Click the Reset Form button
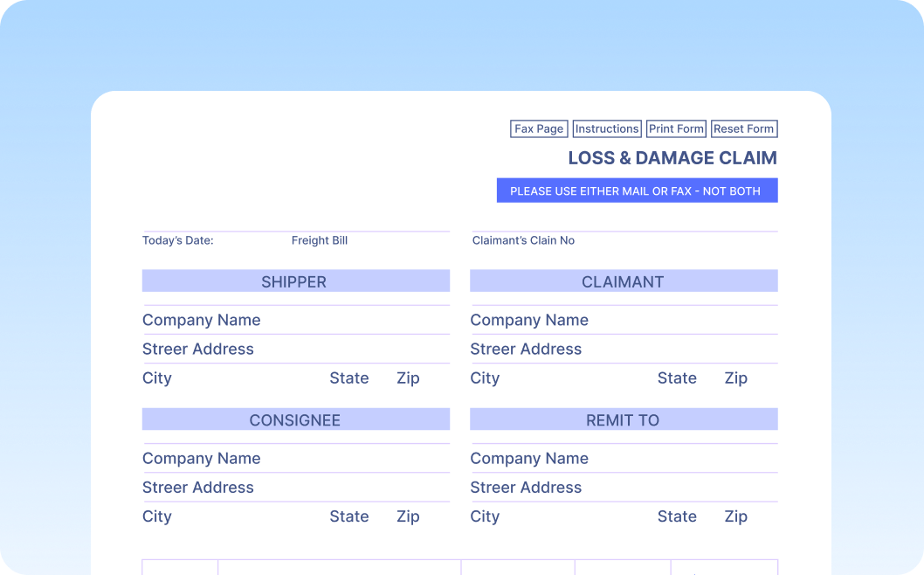Screen dimensions: 924x575 743,128
